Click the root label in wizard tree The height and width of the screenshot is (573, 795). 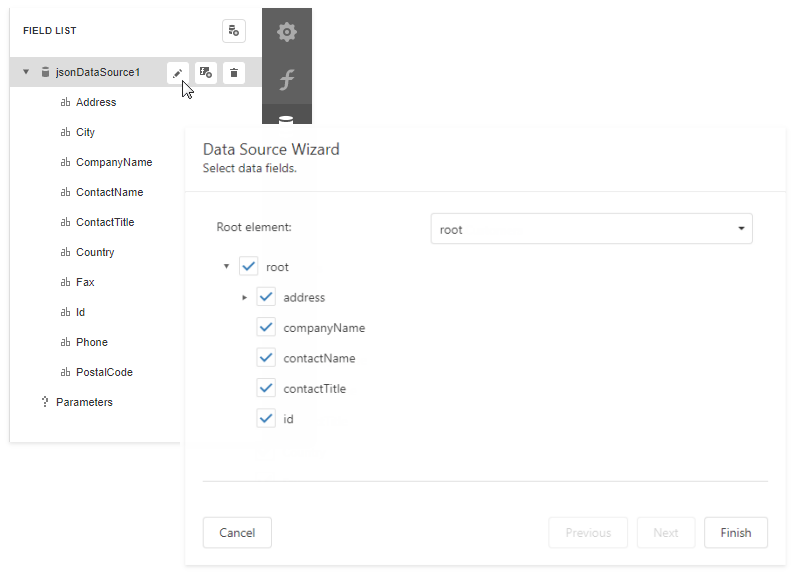pos(277,267)
